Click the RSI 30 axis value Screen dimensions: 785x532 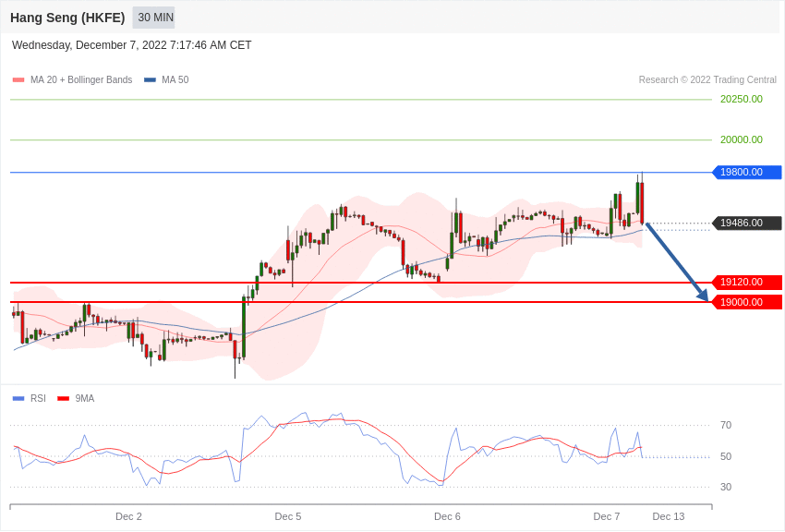(x=726, y=487)
